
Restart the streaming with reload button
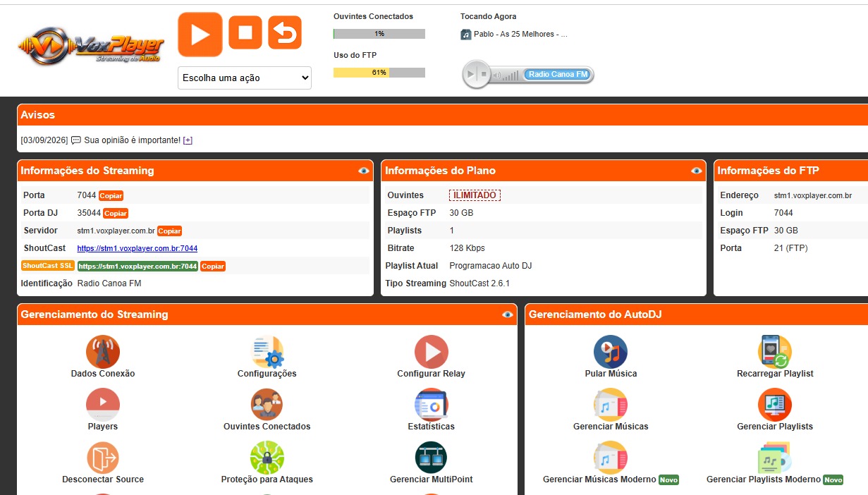click(285, 32)
